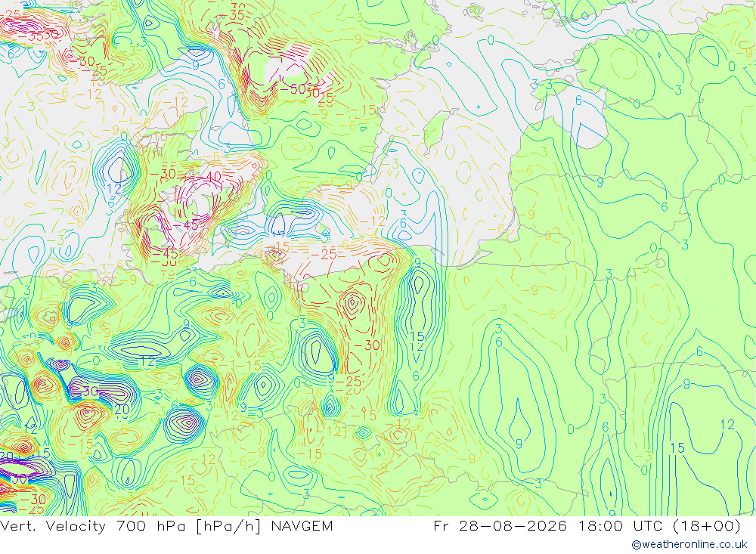Click the purple 30 contour label in the southwest
The width and height of the screenshot is (756, 554).
pyautogui.click(x=91, y=391)
